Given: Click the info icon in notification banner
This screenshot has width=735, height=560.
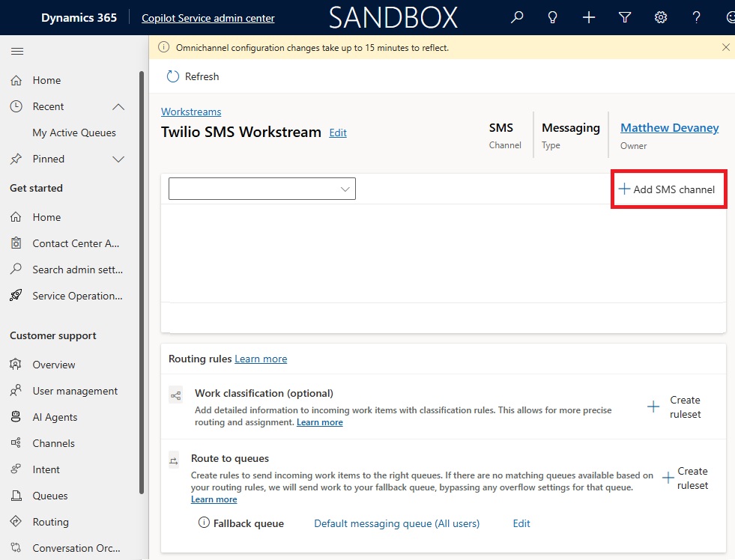Looking at the screenshot, I should (163, 47).
